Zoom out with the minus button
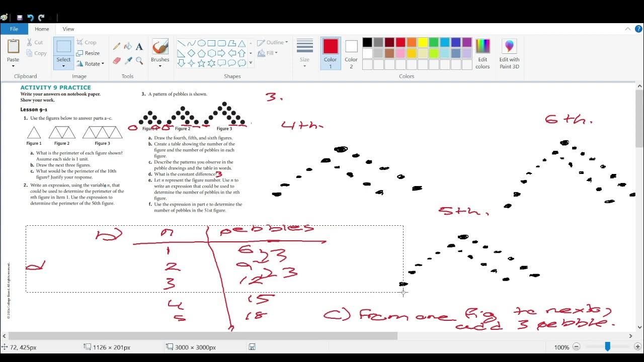 pos(577,347)
